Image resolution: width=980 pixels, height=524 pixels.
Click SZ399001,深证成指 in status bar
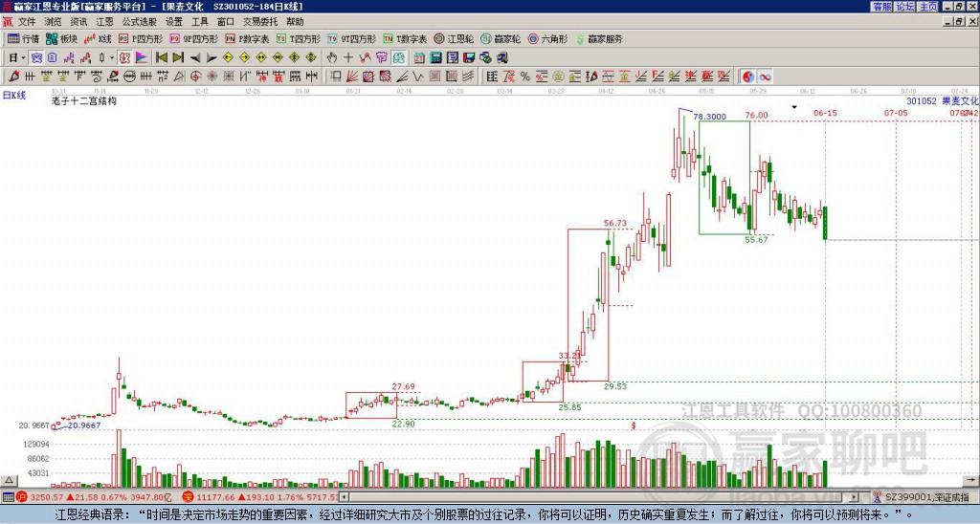(x=929, y=497)
